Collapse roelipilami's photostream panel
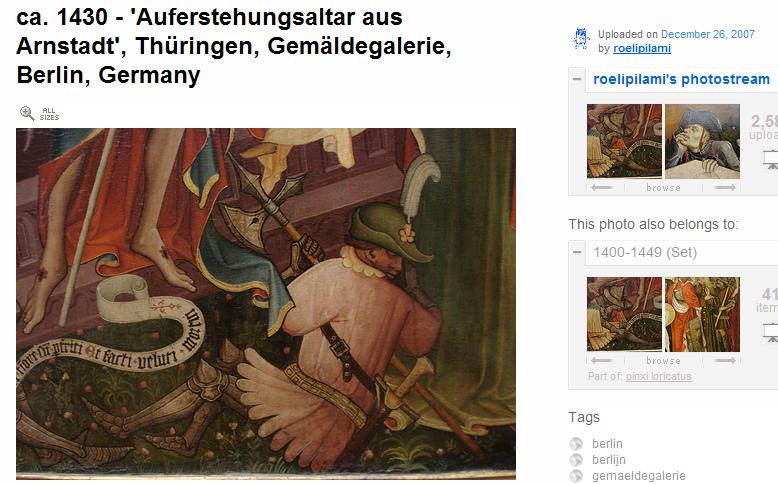 577,79
